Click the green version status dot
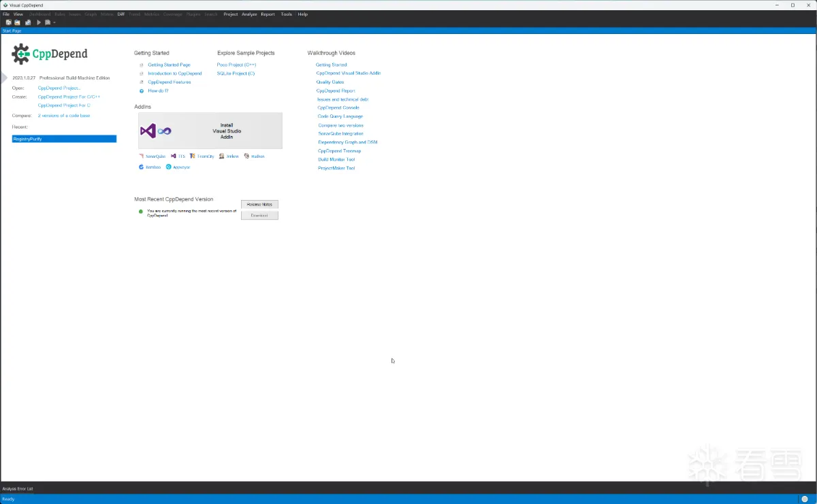The image size is (817, 504). click(141, 212)
